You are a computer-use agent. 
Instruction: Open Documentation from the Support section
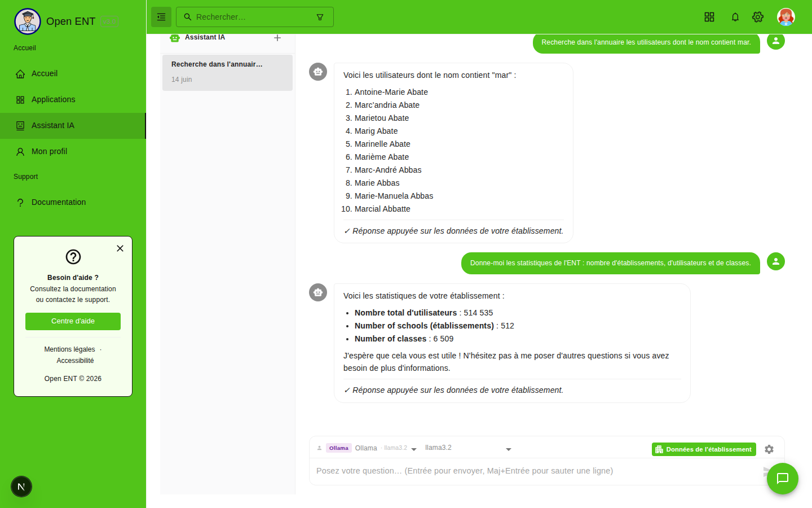(73, 202)
